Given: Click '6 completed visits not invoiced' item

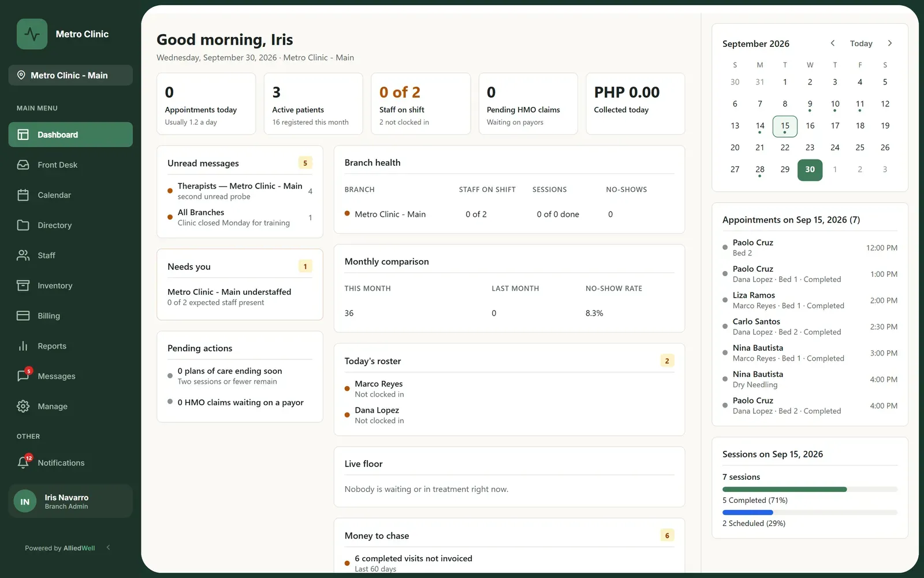Looking at the screenshot, I should 413,558.
